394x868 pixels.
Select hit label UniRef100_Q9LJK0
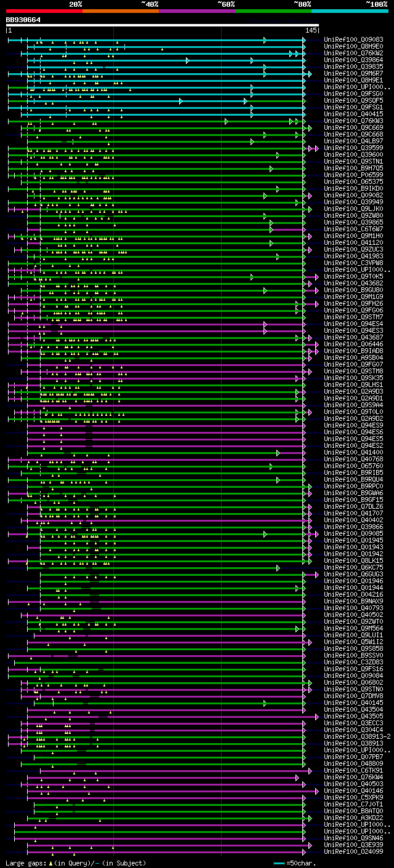pyautogui.click(x=353, y=209)
